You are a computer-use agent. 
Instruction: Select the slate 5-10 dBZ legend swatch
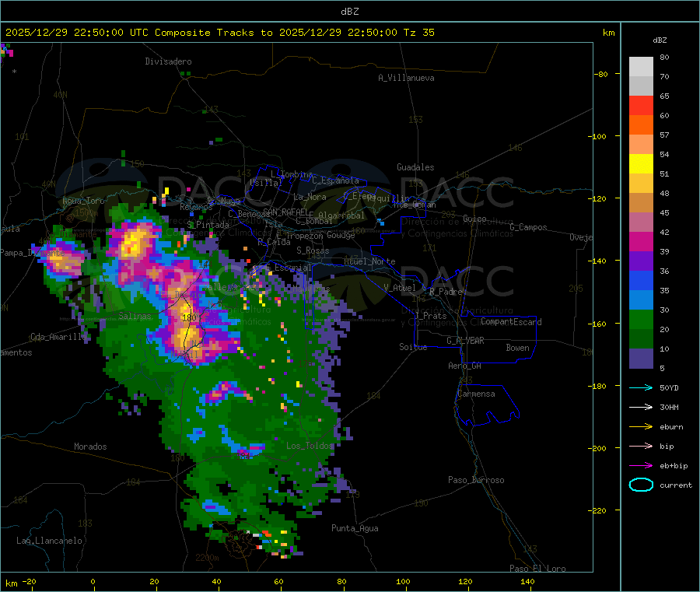[641, 359]
